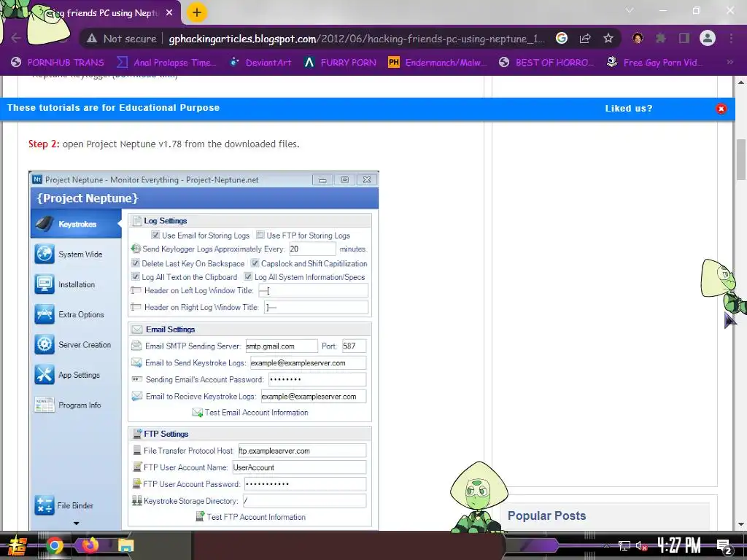Click the FTP User Account Name field
Viewport: 747px width, 560px height.
click(299, 467)
